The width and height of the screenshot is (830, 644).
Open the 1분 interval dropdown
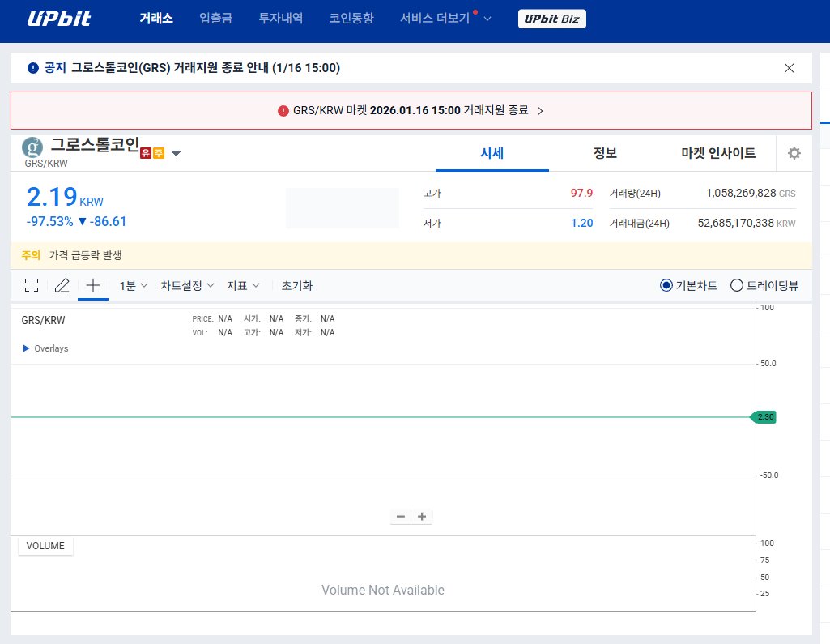tap(132, 285)
